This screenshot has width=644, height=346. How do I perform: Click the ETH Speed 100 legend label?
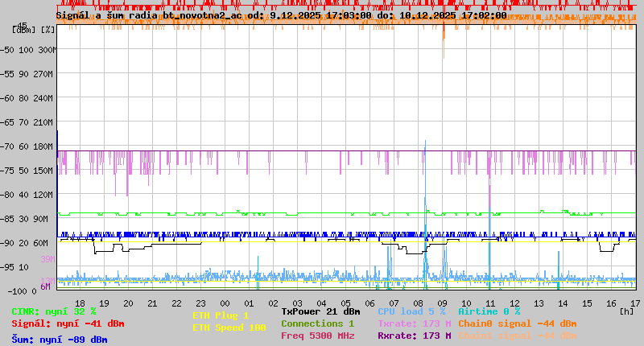coord(229,327)
